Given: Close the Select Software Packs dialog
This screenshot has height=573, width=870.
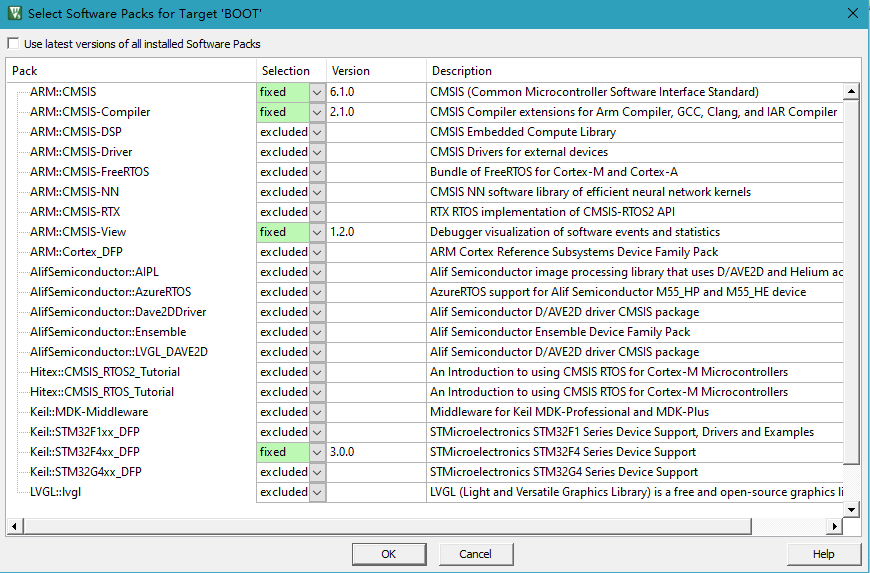Looking at the screenshot, I should 852,13.
